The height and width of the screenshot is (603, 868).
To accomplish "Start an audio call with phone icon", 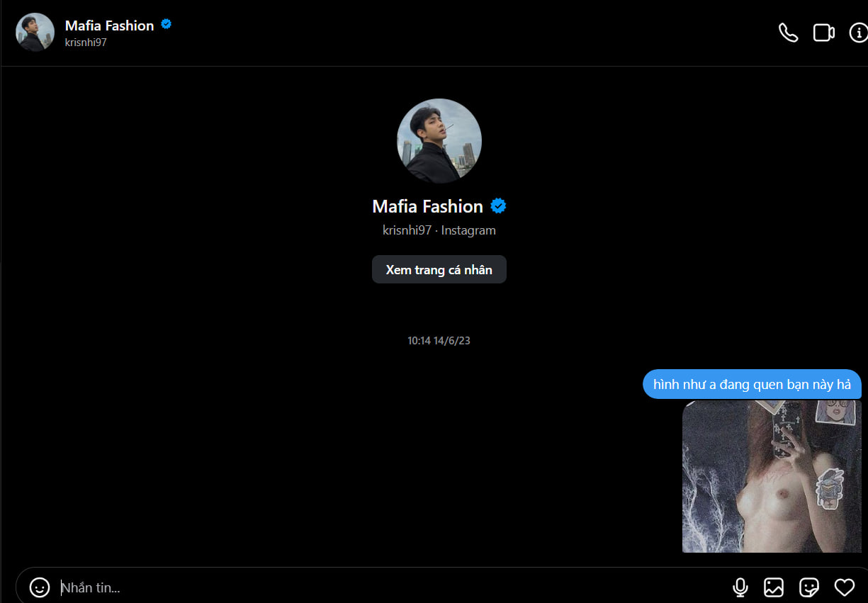I will (788, 33).
